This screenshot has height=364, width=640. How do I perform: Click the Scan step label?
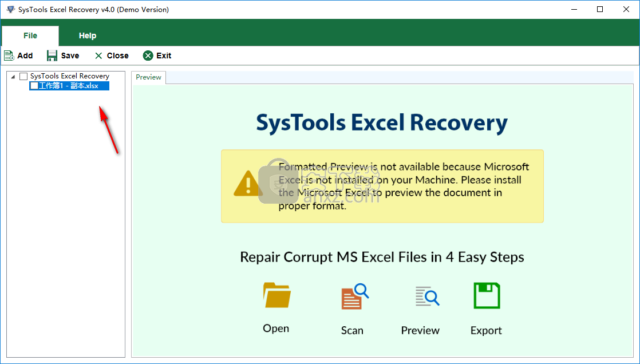[x=352, y=330]
